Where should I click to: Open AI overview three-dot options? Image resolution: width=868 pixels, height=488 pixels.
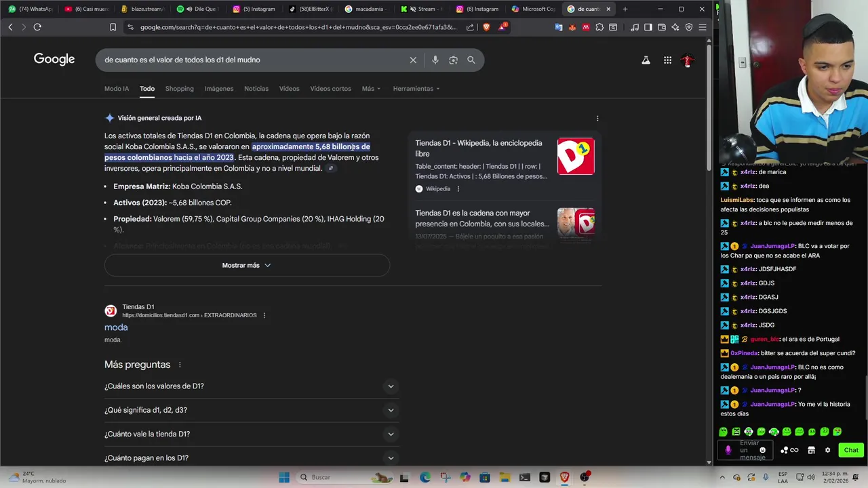coord(597,118)
